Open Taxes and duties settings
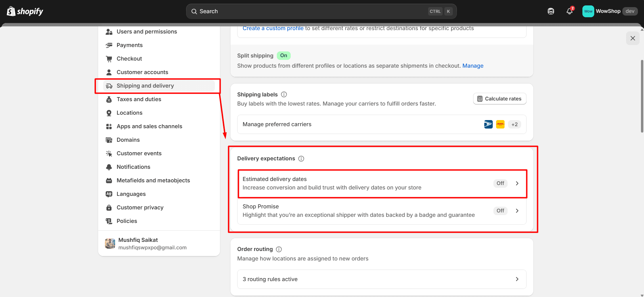This screenshot has height=297, width=644. [x=139, y=99]
